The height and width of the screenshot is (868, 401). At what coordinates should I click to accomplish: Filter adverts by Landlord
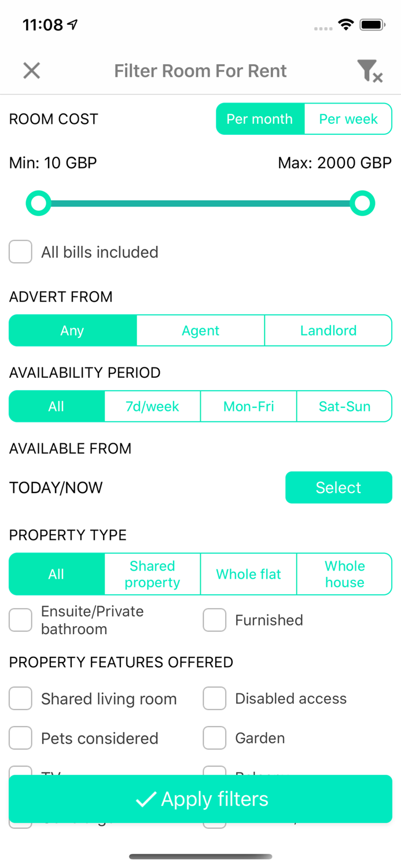(328, 330)
